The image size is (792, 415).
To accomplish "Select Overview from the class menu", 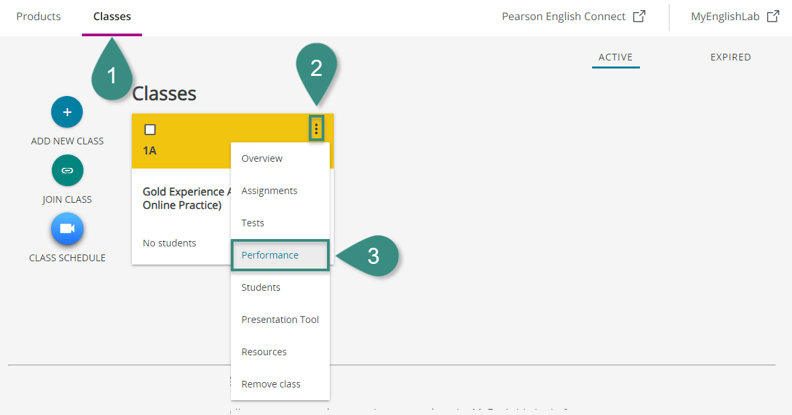I will pos(262,159).
